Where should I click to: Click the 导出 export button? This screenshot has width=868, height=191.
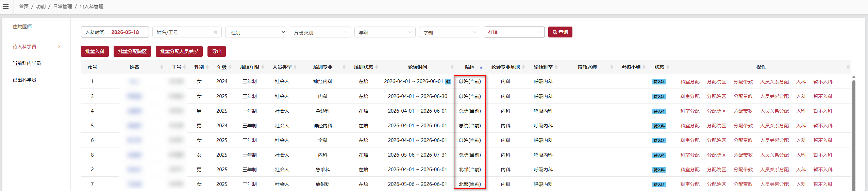tap(217, 51)
